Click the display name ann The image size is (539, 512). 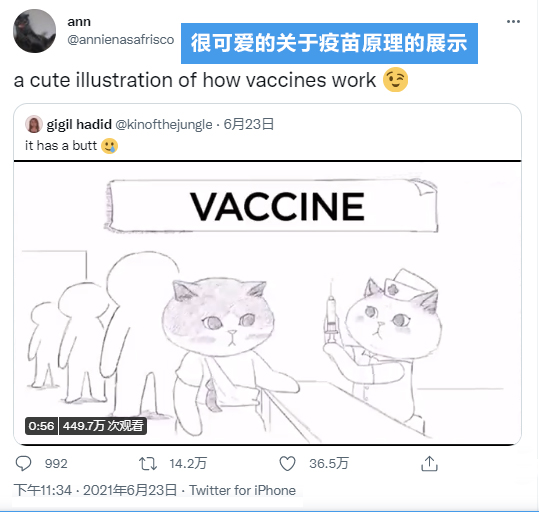(x=79, y=22)
